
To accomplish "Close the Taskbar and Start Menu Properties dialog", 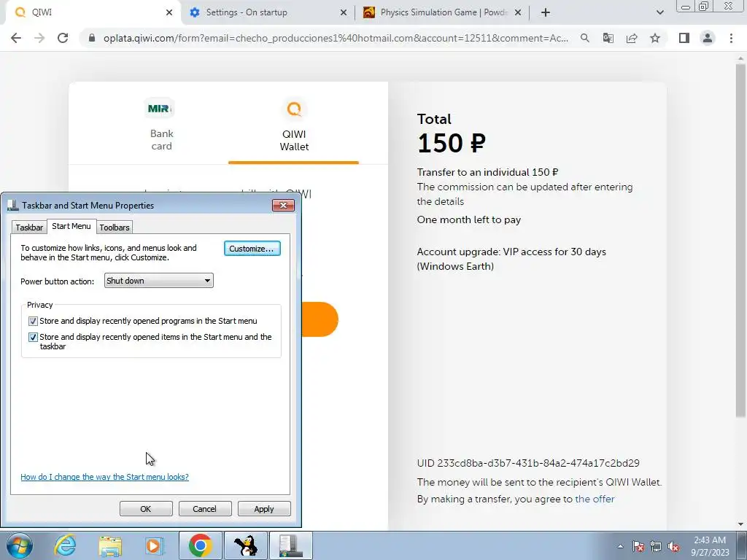I will coord(283,205).
